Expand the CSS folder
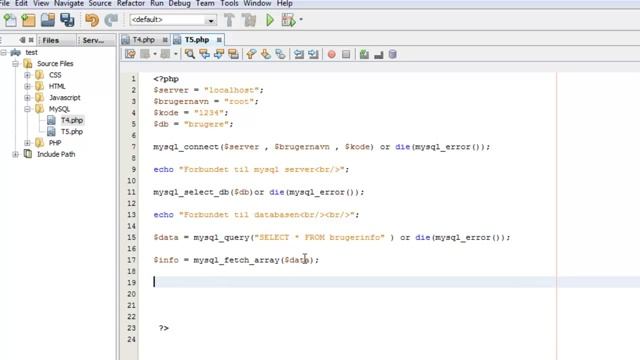 click(27, 75)
